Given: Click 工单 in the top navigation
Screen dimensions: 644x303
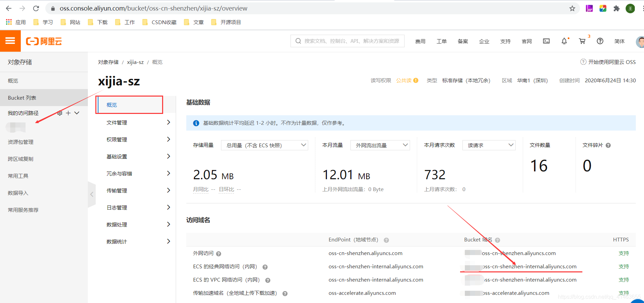Looking at the screenshot, I should click(442, 41).
